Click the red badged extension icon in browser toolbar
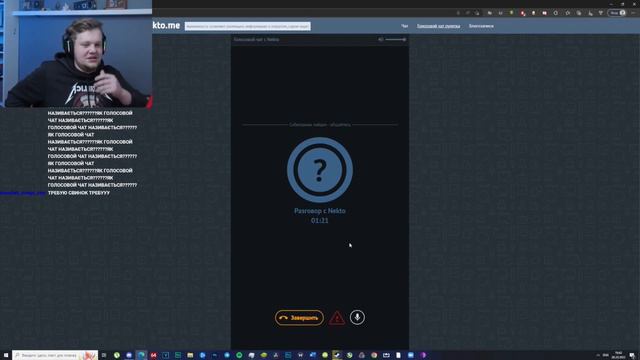The width and height of the screenshot is (640, 360). [523, 13]
